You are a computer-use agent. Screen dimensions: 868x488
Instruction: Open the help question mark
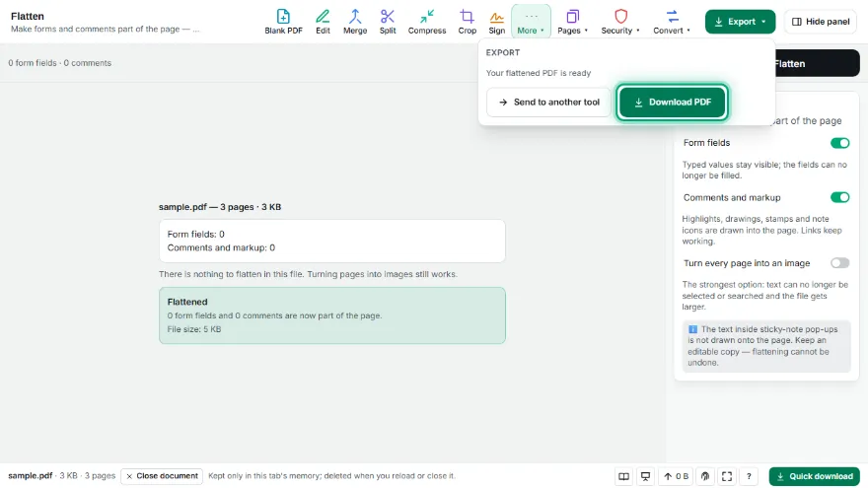coord(749,476)
